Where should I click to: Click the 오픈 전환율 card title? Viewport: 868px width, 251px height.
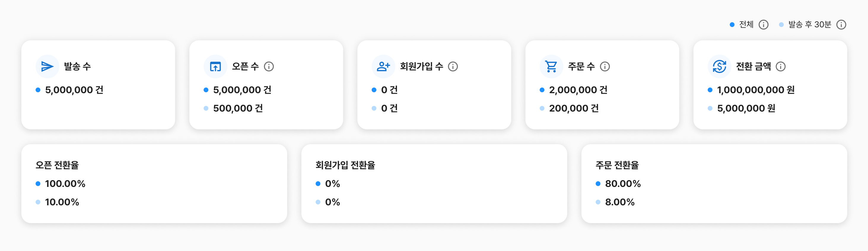coord(57,165)
